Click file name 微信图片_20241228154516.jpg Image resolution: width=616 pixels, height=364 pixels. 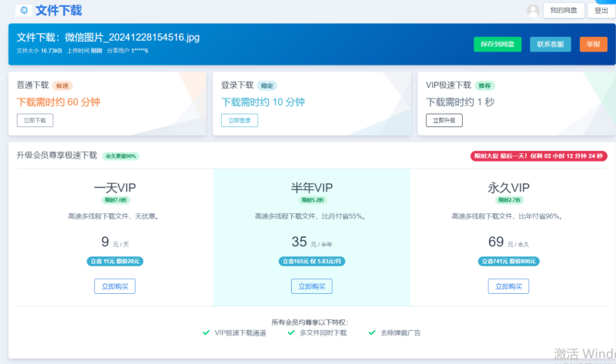click(x=132, y=37)
